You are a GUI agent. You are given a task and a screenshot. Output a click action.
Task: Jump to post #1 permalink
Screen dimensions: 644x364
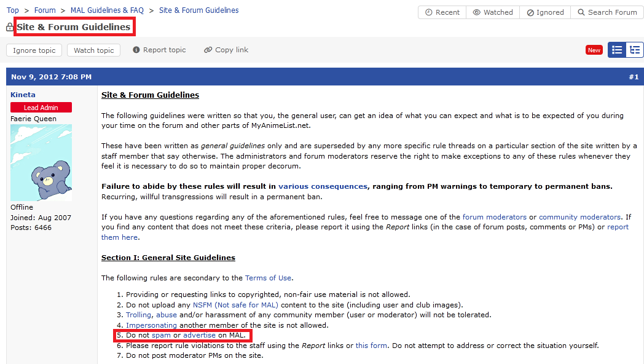point(634,77)
